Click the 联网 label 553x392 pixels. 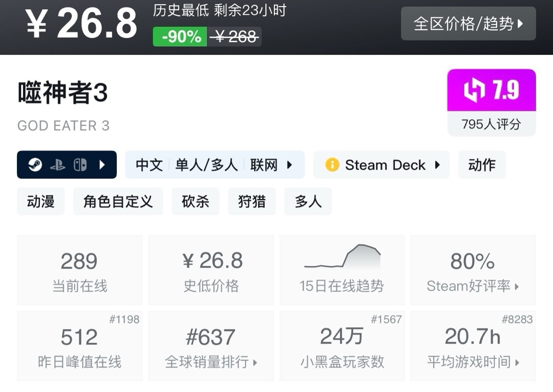[264, 165]
